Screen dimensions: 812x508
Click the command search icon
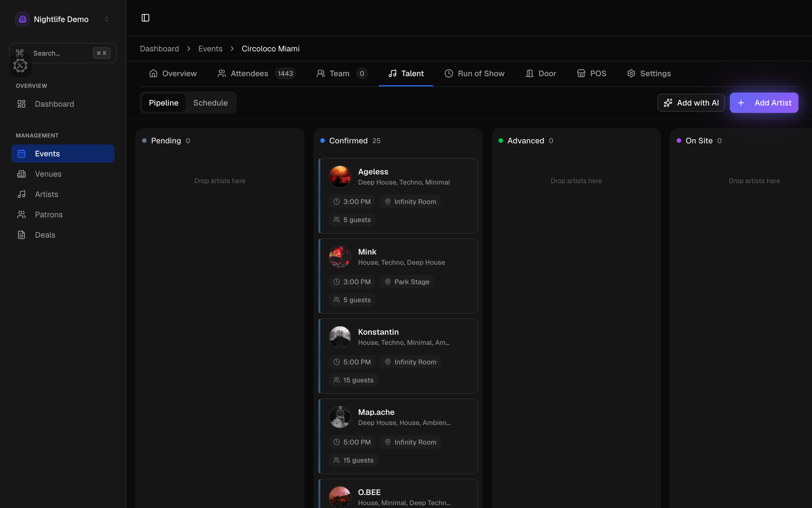(x=20, y=53)
